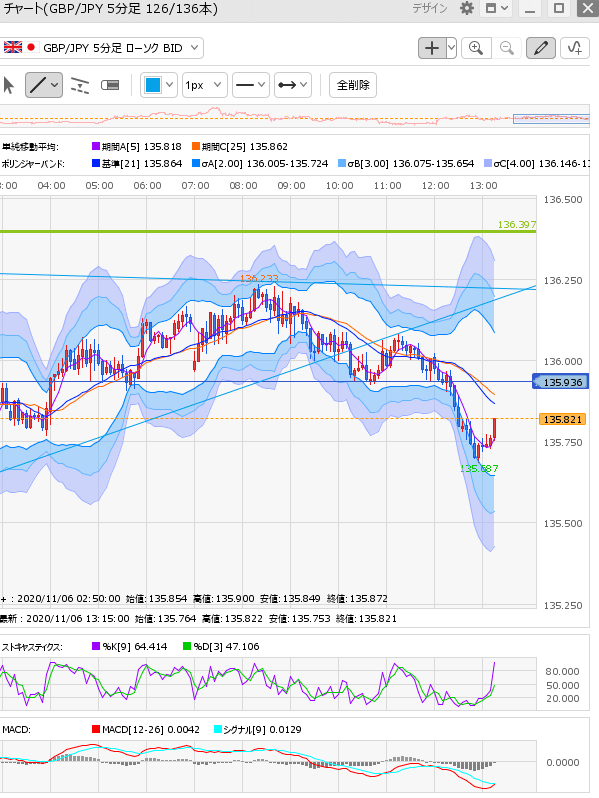Click the σA[2.00] color square
Viewport: 599px width, 798px height.
pyautogui.click(x=196, y=163)
